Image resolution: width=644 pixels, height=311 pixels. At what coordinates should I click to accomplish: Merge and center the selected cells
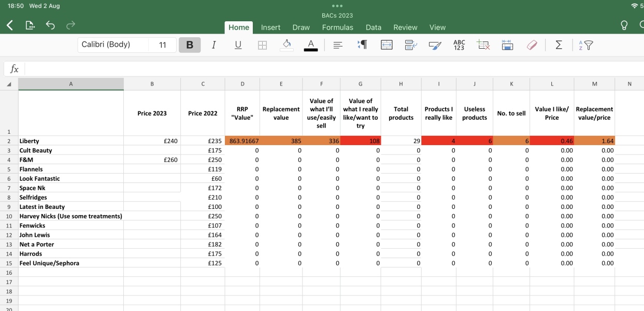click(x=387, y=45)
